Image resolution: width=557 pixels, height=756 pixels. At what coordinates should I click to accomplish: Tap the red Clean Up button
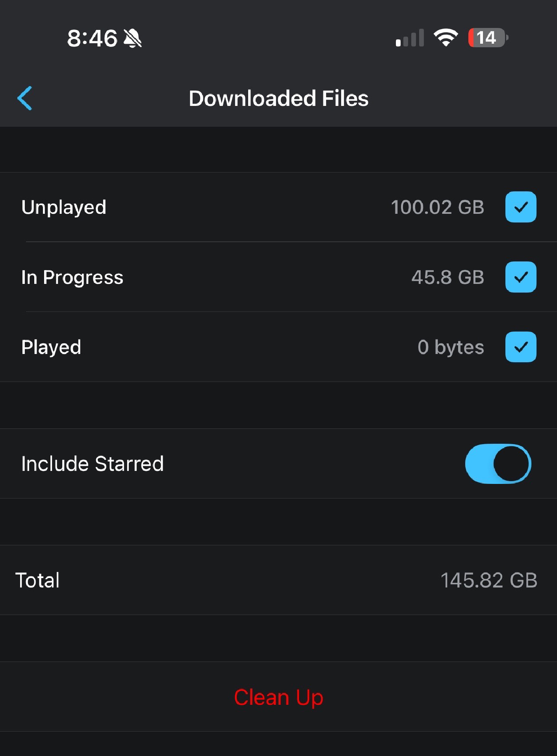278,697
